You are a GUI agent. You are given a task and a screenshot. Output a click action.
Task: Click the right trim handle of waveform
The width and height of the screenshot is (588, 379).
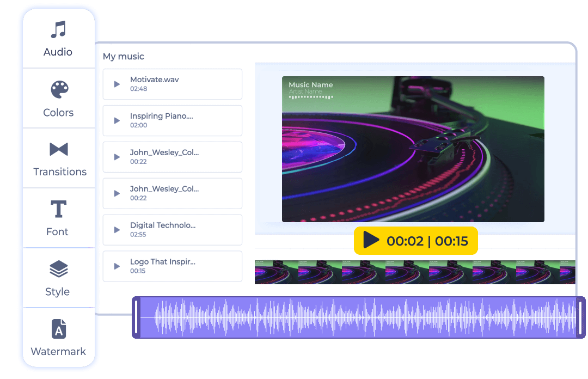[581, 317]
